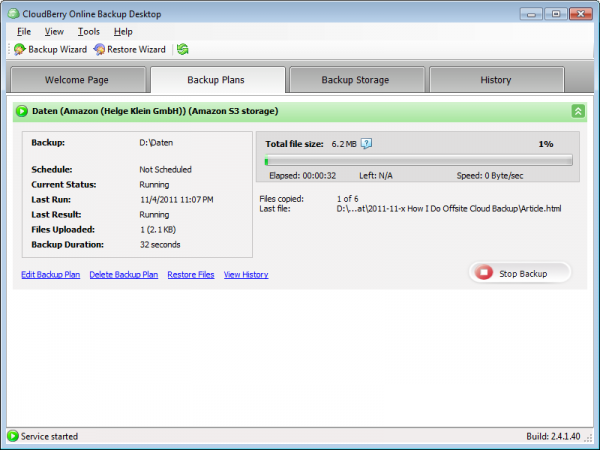
Task: Open the Restore Files link
Action: point(191,275)
